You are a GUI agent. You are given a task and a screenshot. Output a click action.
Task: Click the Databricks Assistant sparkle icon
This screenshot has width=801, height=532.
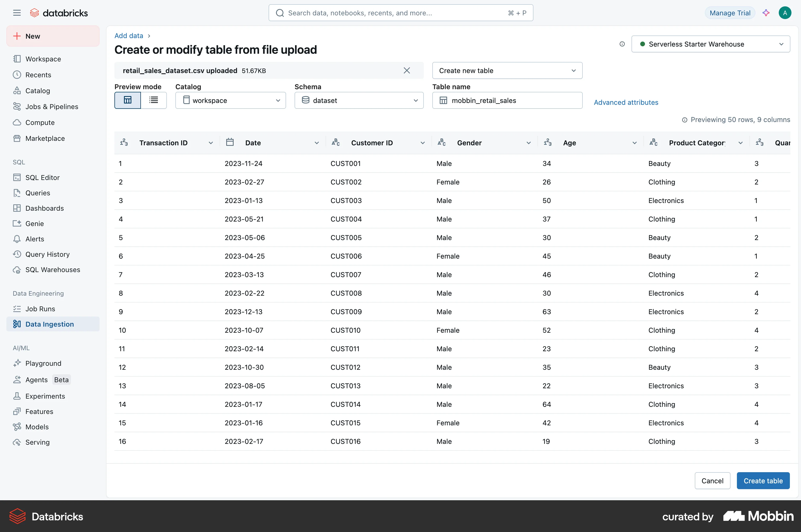pyautogui.click(x=766, y=13)
